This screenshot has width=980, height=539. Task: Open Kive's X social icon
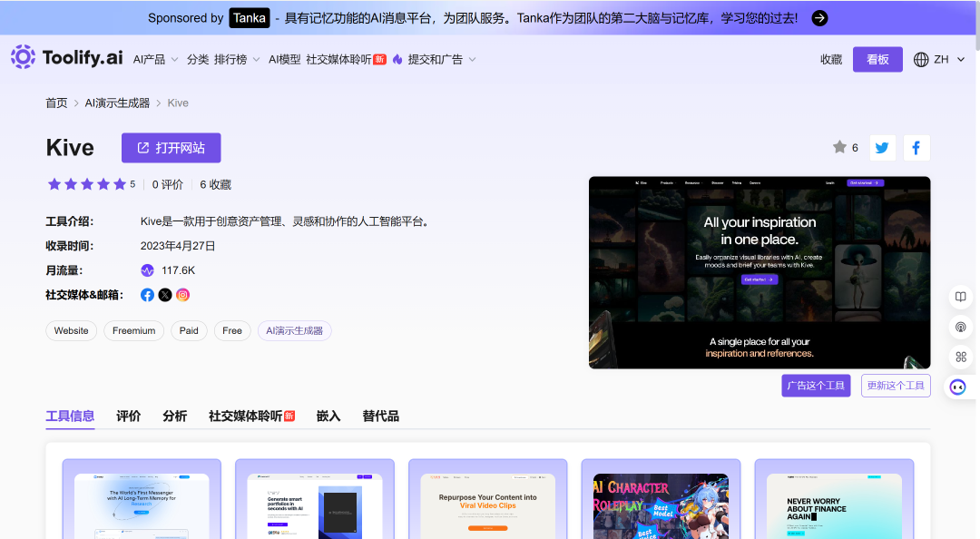point(165,295)
